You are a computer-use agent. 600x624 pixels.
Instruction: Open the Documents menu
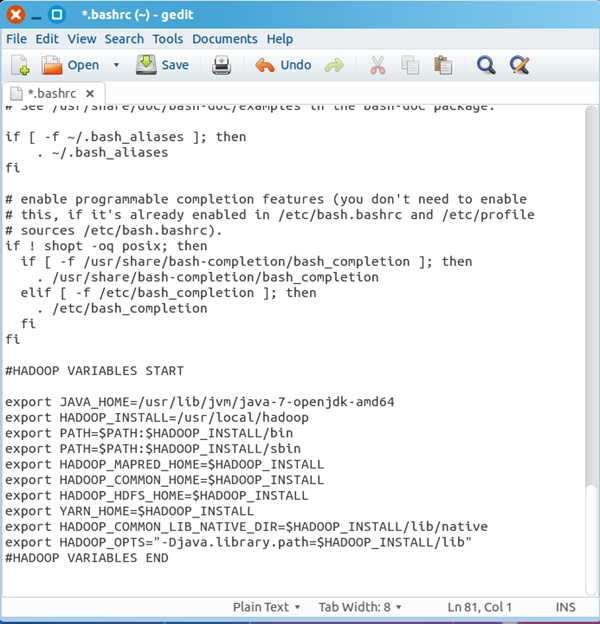coord(225,39)
